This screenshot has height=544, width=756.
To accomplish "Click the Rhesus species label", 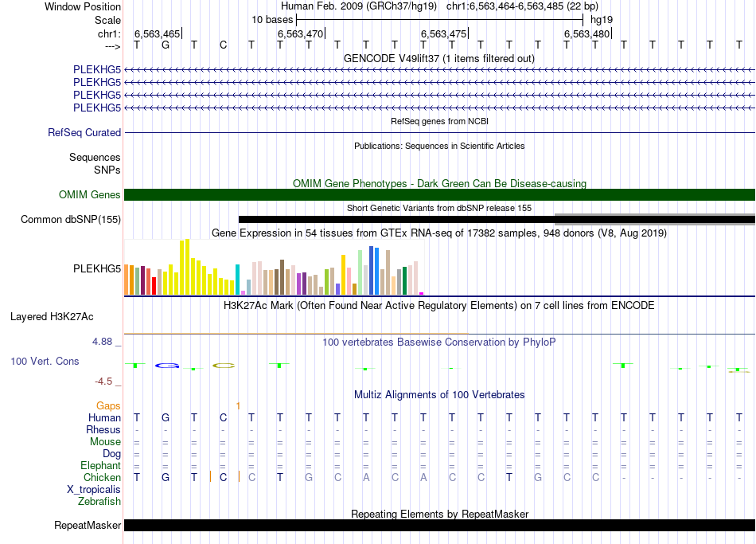I will coord(103,429).
